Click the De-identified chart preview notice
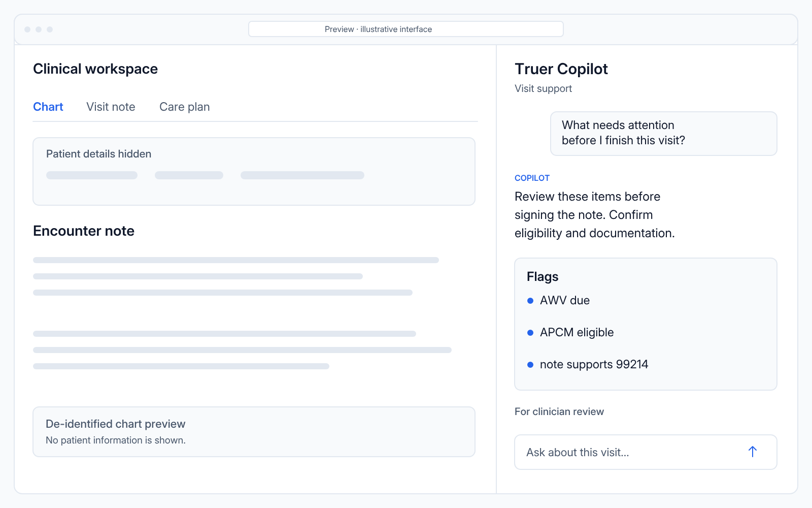Viewport: 812px width, 508px height. pyautogui.click(x=254, y=432)
